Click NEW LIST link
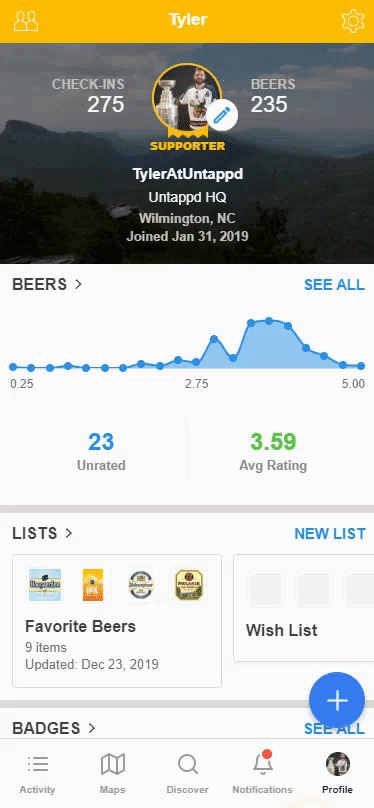 coord(330,533)
